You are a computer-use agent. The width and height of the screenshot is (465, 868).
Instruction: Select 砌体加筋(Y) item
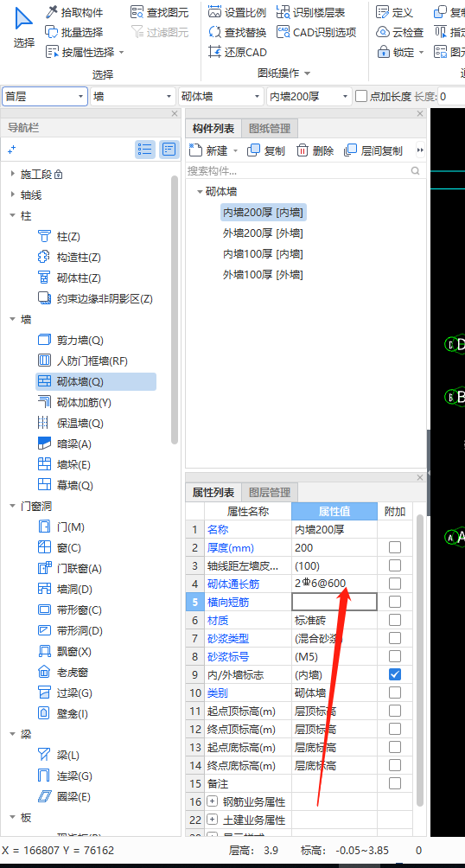74,403
